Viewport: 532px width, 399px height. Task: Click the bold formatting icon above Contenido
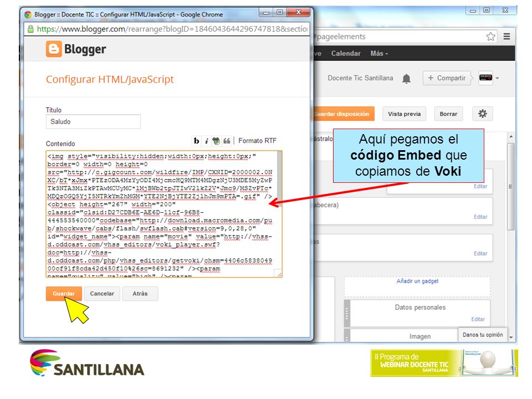(x=196, y=141)
